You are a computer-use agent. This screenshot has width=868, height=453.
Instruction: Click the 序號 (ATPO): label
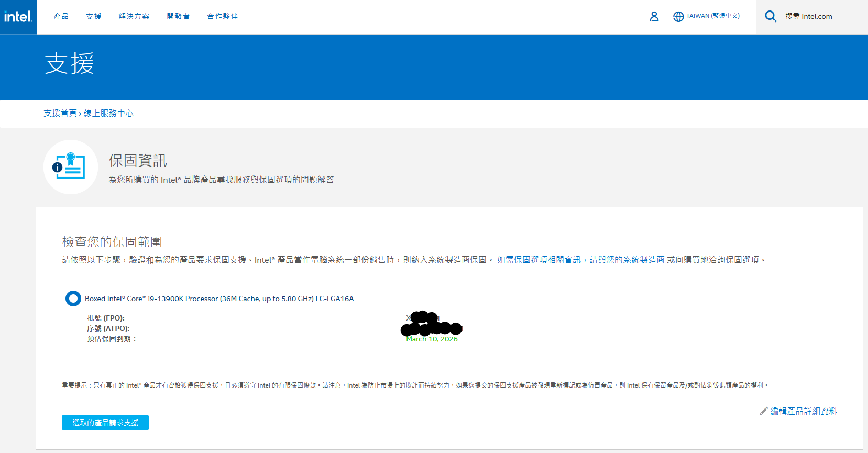pyautogui.click(x=108, y=328)
